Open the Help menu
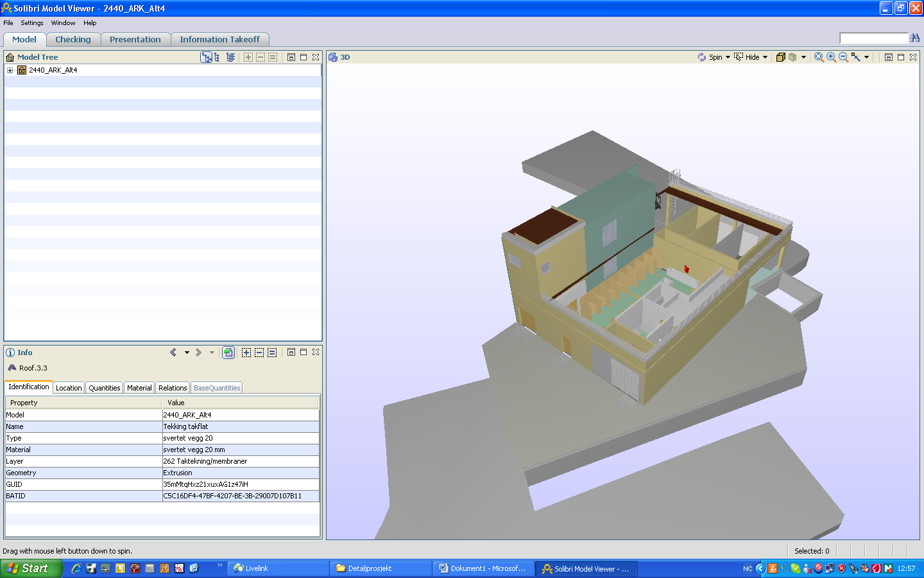 point(90,22)
